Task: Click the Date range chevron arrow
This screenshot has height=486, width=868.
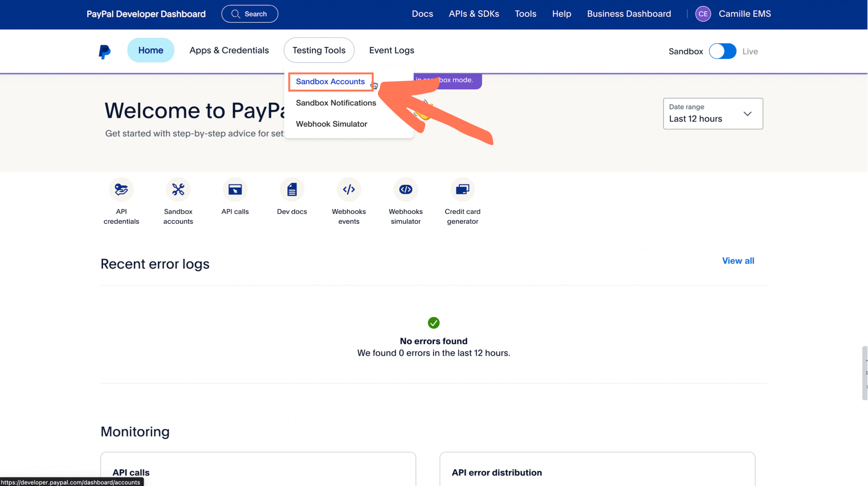Action: [747, 114]
